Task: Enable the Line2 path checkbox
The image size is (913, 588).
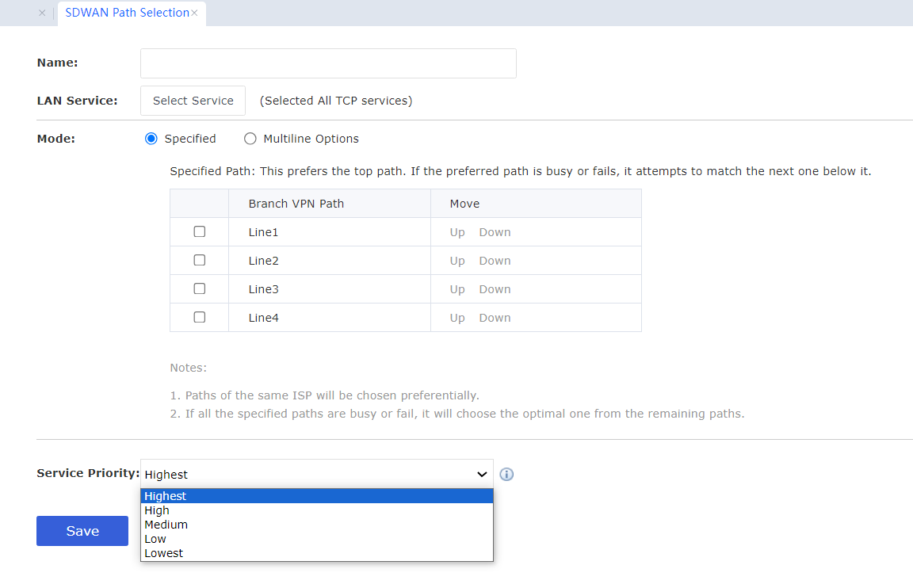Action: click(200, 261)
